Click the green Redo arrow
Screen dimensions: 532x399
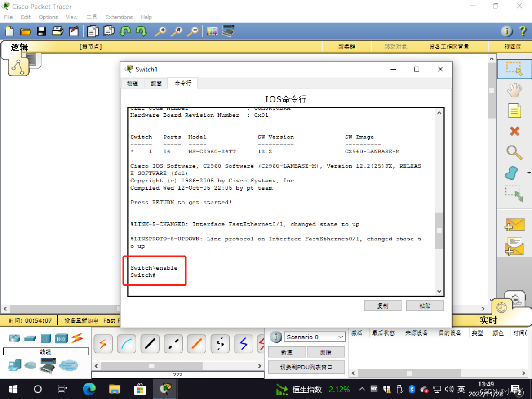tap(141, 31)
